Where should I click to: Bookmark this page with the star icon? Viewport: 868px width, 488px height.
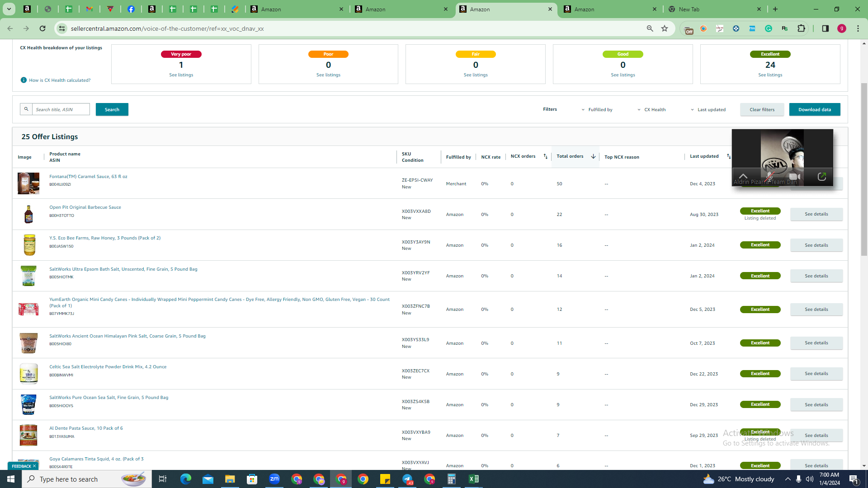tap(665, 28)
